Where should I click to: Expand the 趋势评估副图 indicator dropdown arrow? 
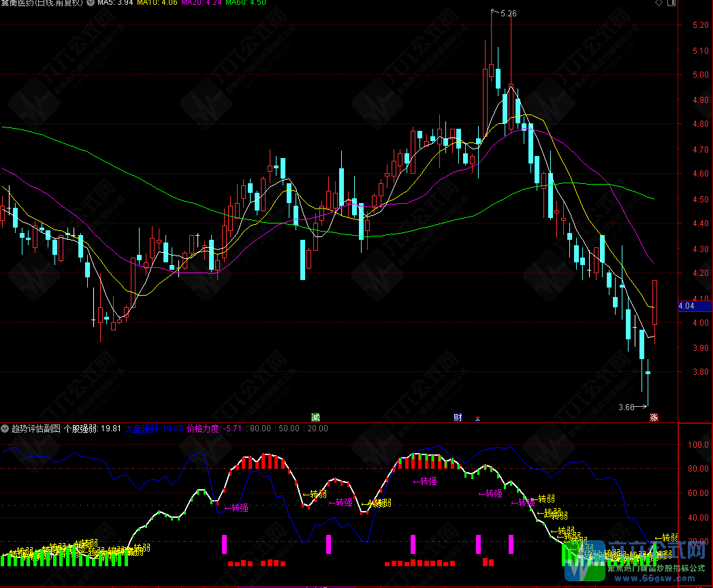point(5,429)
